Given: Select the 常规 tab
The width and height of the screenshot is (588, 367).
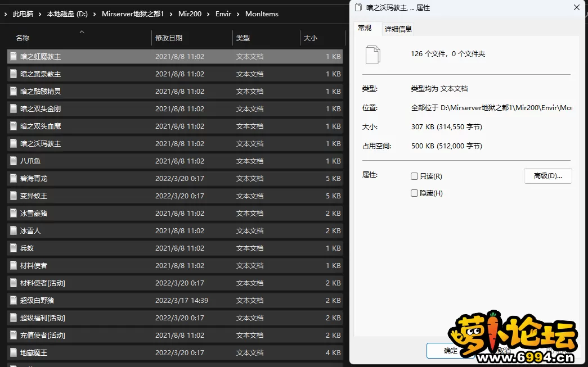Looking at the screenshot, I should pyautogui.click(x=365, y=28).
